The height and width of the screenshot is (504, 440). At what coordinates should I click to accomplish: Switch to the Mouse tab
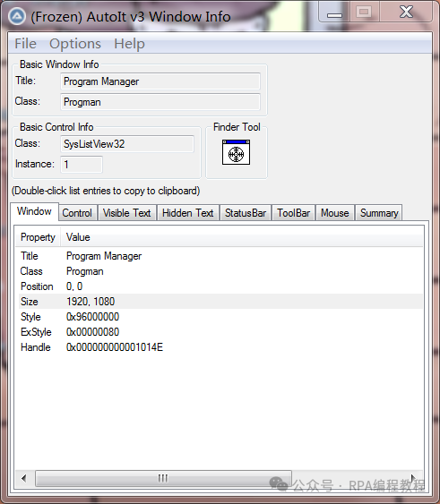[335, 213]
